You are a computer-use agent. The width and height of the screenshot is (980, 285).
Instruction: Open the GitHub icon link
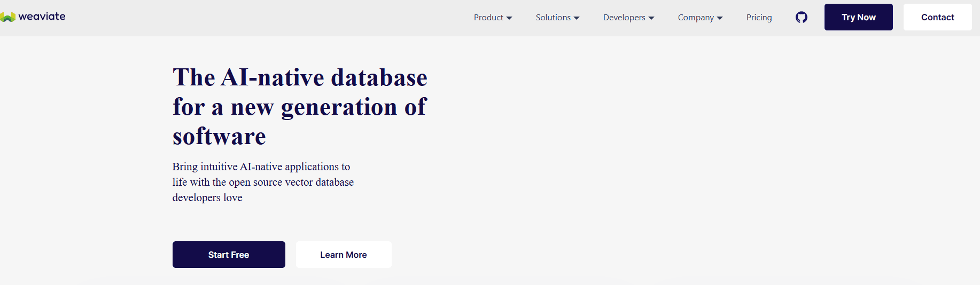(801, 18)
